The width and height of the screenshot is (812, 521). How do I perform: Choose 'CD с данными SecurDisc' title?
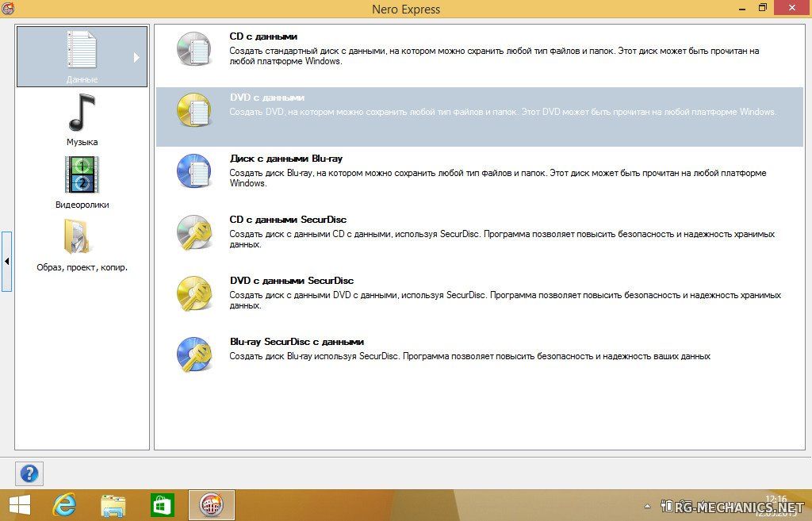tap(288, 220)
